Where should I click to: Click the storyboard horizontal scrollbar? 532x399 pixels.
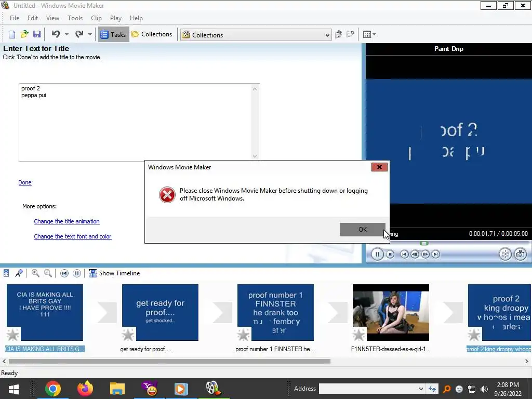[170, 362]
